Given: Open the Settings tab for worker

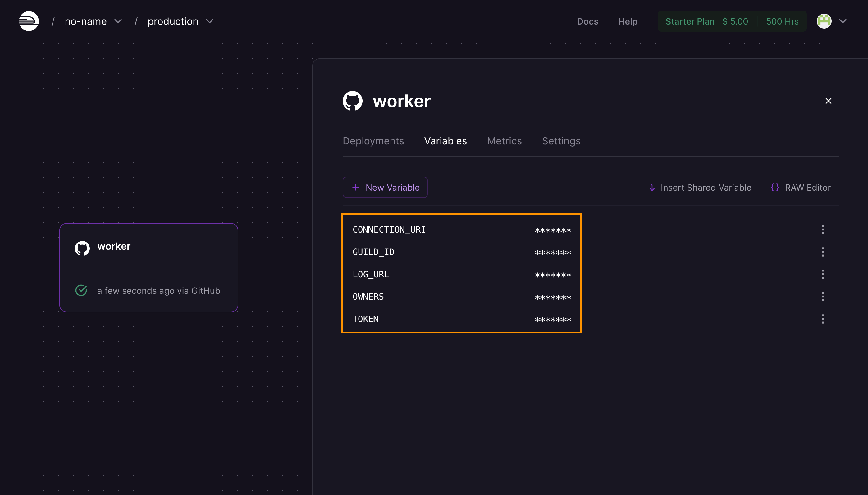Looking at the screenshot, I should [561, 141].
